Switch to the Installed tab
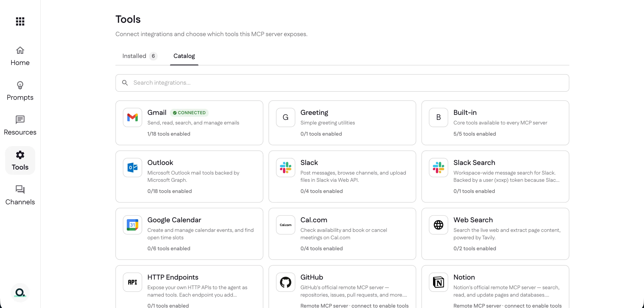644x308 pixels. click(x=140, y=56)
